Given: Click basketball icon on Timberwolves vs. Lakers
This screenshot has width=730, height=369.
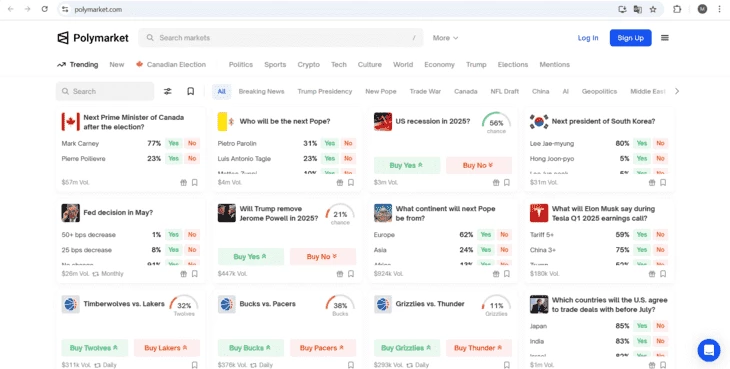Looking at the screenshot, I should [x=71, y=304].
